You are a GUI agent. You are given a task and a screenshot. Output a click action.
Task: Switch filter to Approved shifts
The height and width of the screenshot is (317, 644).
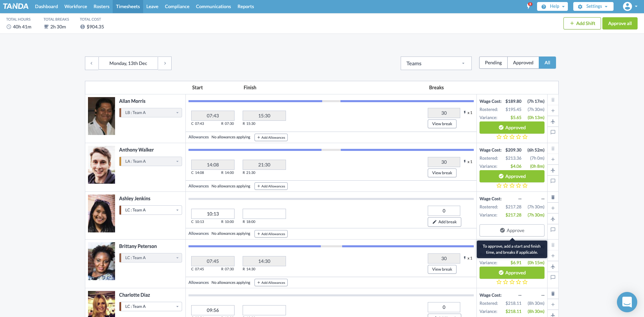[523, 63]
